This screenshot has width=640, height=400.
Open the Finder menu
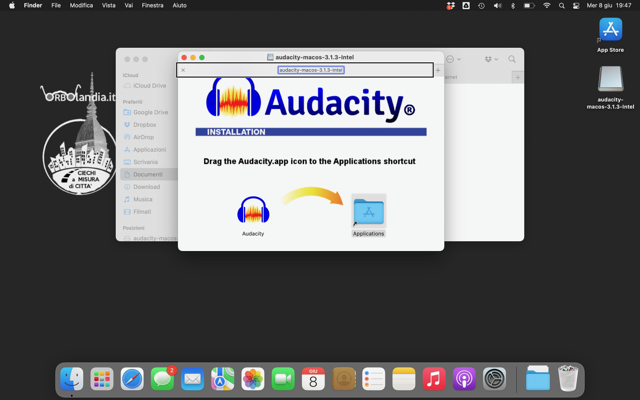pos(33,5)
